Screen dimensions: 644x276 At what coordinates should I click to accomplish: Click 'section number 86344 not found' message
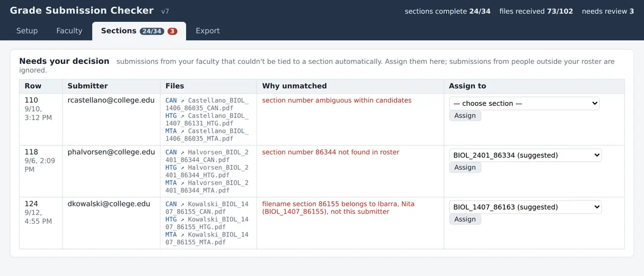coord(330,152)
